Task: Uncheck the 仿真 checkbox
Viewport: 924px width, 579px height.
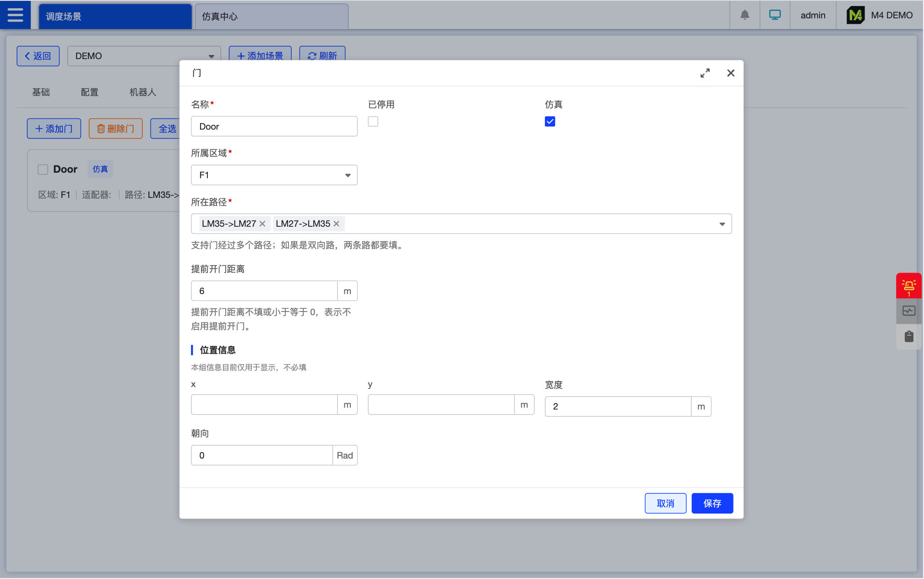Action: tap(550, 122)
